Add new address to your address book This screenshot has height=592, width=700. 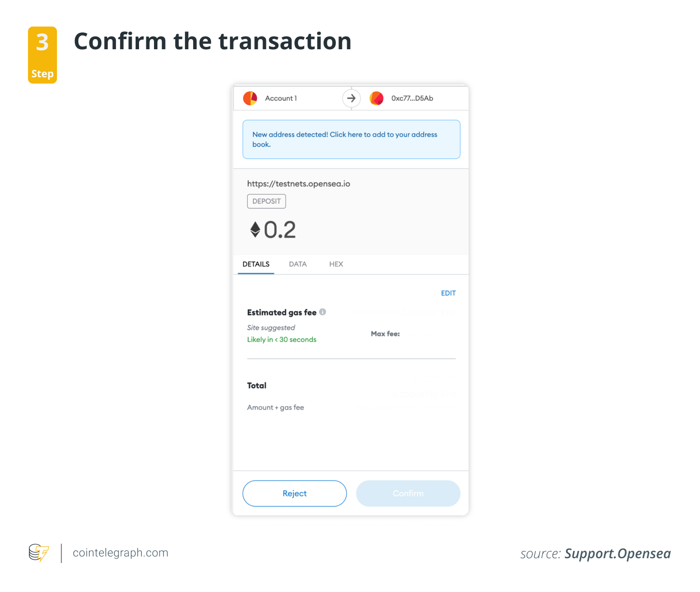351,139
